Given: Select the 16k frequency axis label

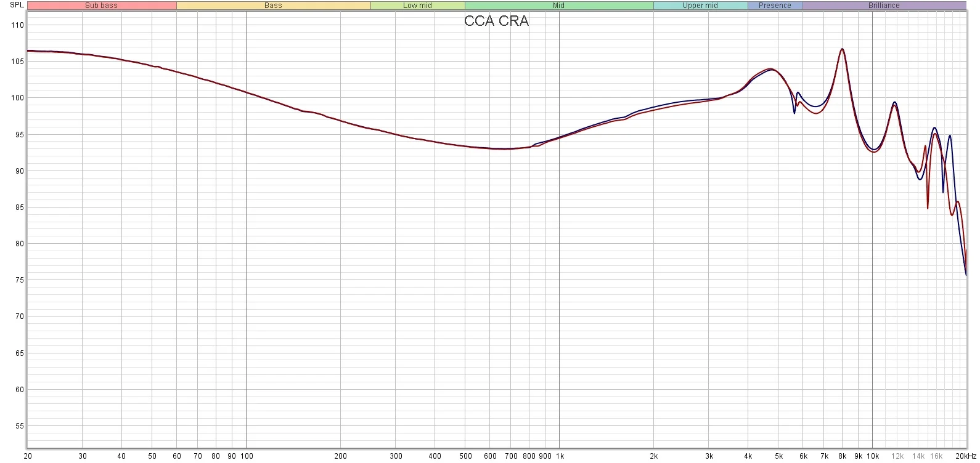Looking at the screenshot, I should pos(936,456).
